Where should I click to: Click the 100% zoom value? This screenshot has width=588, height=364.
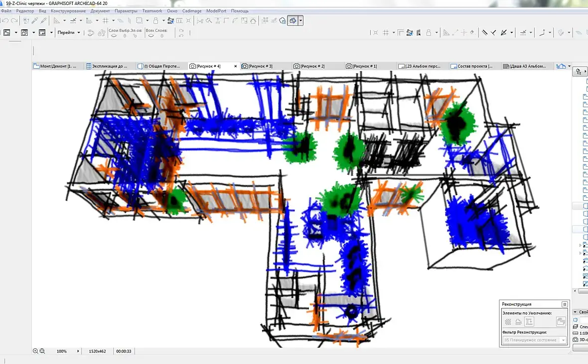[61, 351]
